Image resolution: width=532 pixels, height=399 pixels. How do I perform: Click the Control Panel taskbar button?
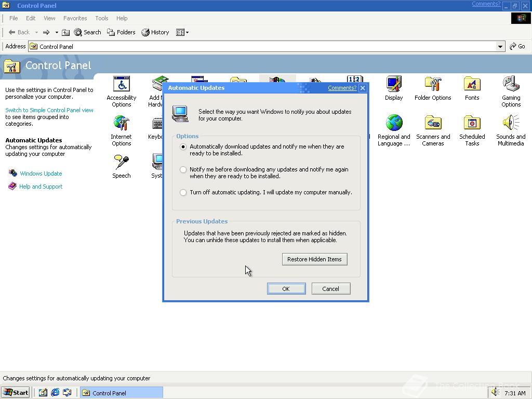(x=122, y=393)
